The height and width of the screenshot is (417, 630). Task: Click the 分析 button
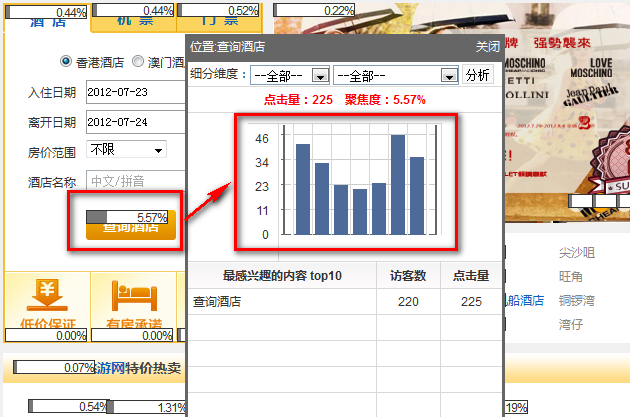point(478,75)
